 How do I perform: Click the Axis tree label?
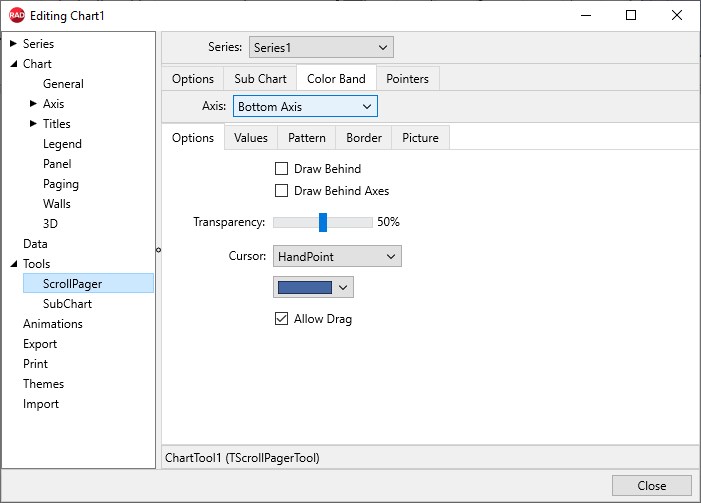point(53,104)
